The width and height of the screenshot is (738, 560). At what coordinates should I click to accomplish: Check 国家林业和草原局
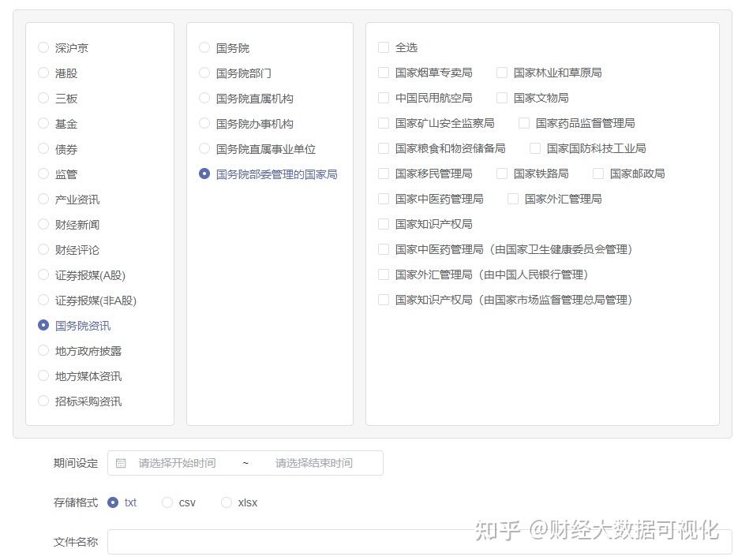point(502,73)
